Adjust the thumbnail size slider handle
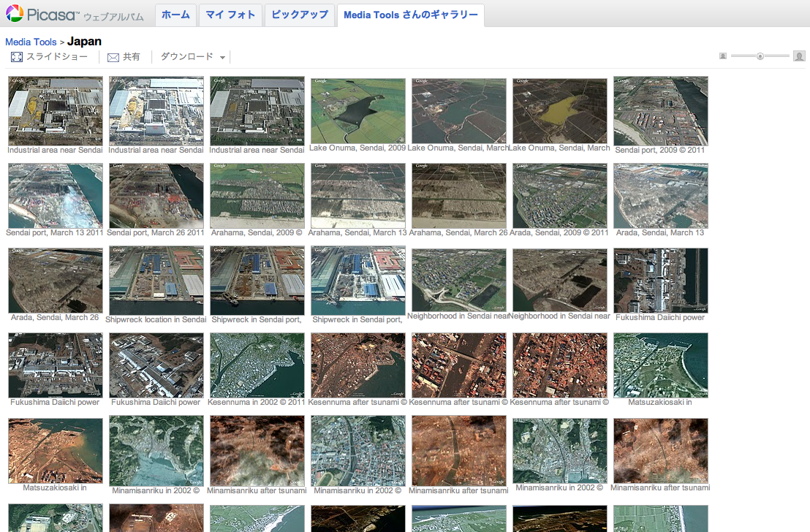Viewport: 810px width, 532px height. point(760,56)
